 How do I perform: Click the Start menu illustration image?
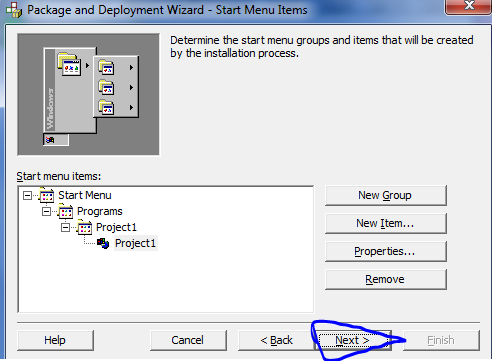coord(88,94)
